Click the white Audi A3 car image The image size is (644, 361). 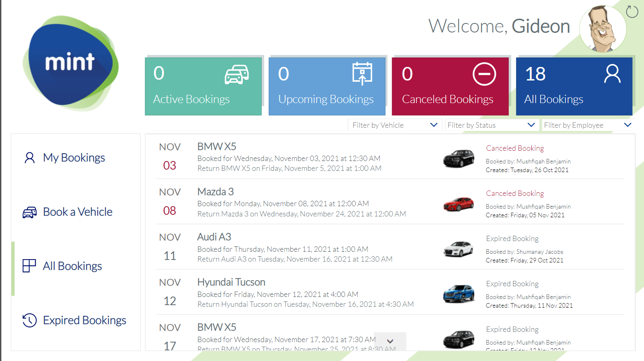(x=459, y=249)
